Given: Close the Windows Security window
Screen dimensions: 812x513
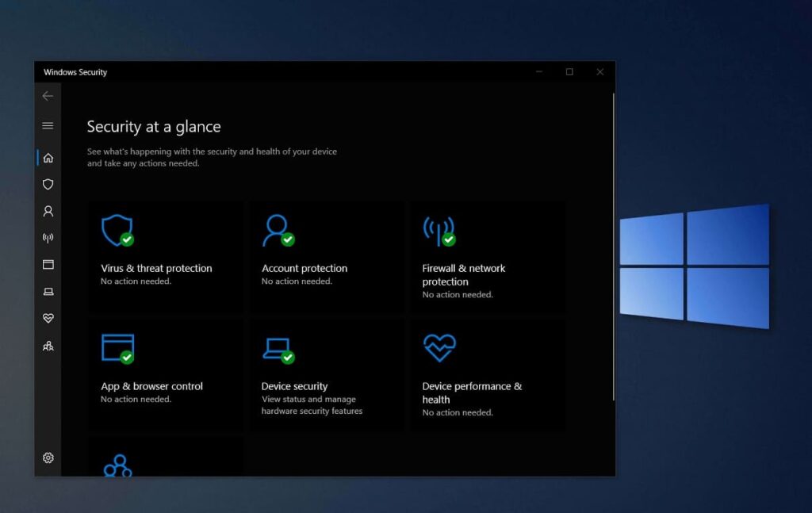Looking at the screenshot, I should [x=599, y=72].
